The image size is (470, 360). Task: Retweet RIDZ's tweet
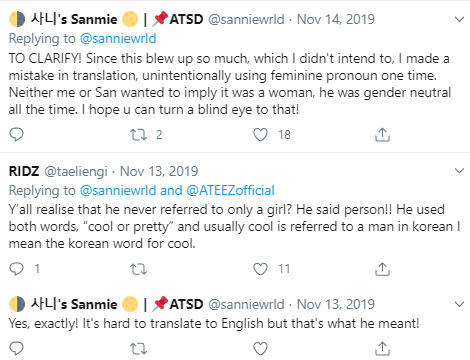coord(138,269)
